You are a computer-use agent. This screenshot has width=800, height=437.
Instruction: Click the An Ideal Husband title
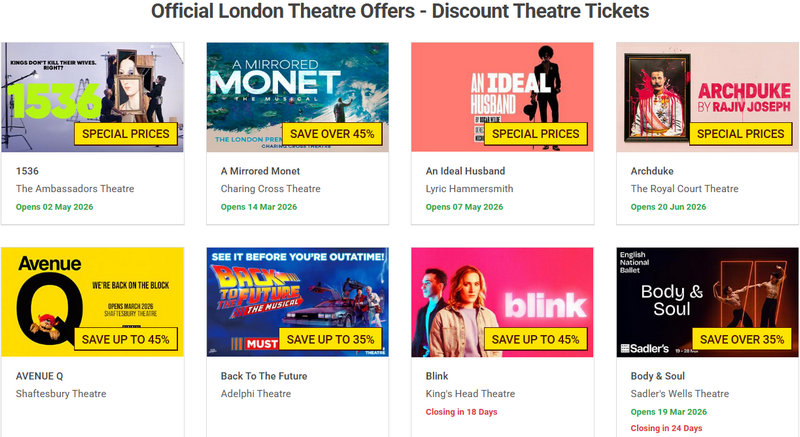tap(465, 171)
